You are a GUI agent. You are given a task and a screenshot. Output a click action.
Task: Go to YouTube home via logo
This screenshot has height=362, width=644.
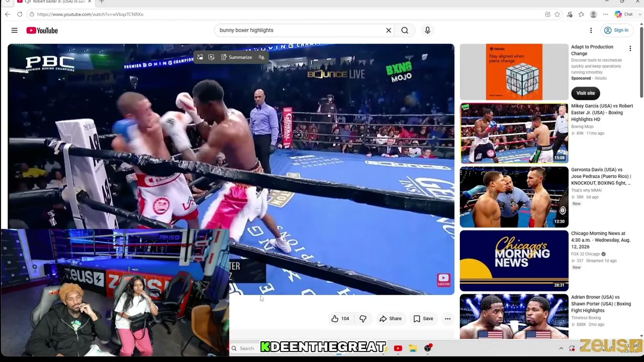(42, 31)
